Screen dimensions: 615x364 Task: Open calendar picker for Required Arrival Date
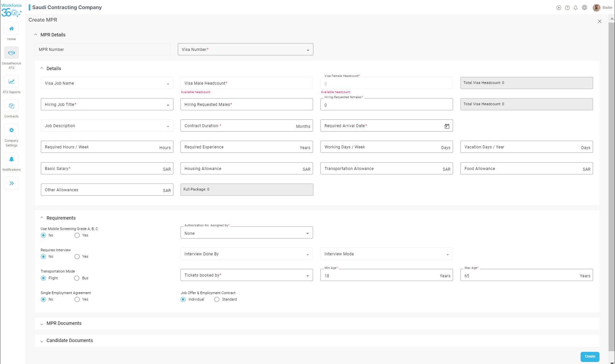[x=447, y=126]
